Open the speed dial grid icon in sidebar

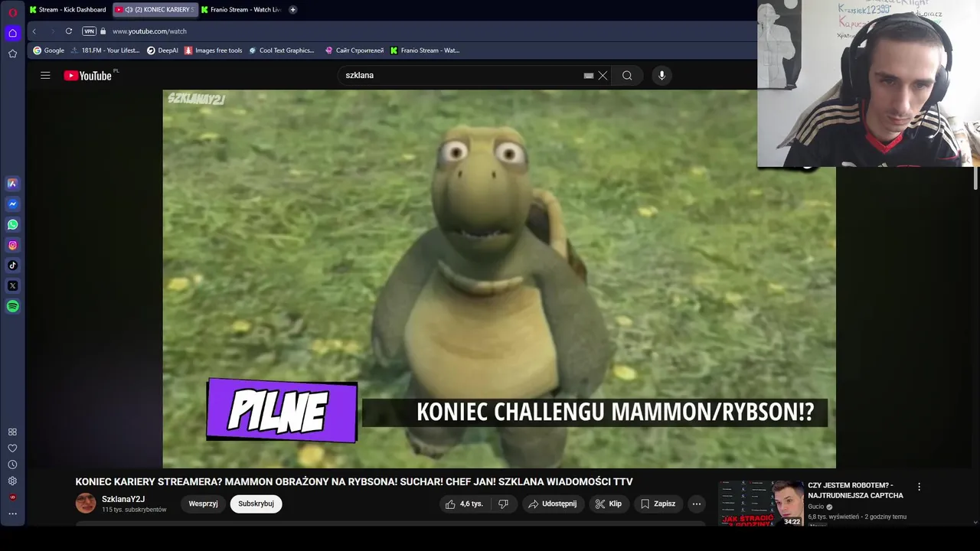13,432
